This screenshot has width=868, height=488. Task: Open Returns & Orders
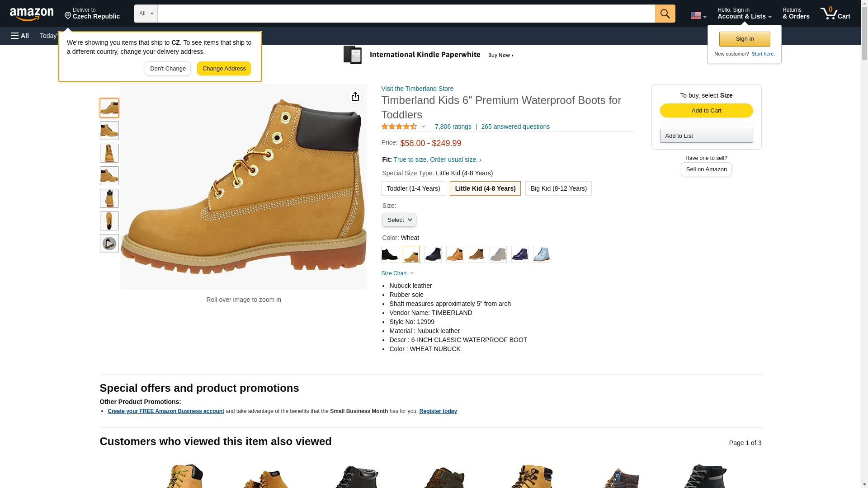[x=796, y=14]
